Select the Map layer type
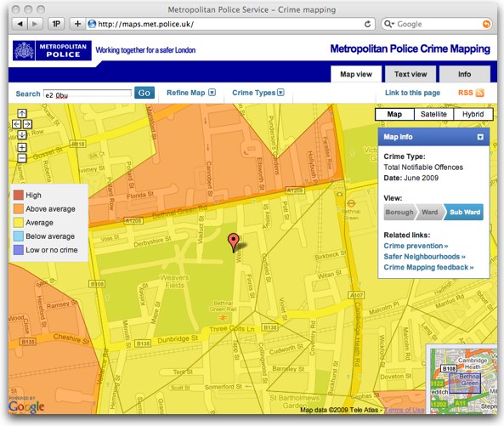The width and height of the screenshot is (504, 426). pyautogui.click(x=394, y=114)
